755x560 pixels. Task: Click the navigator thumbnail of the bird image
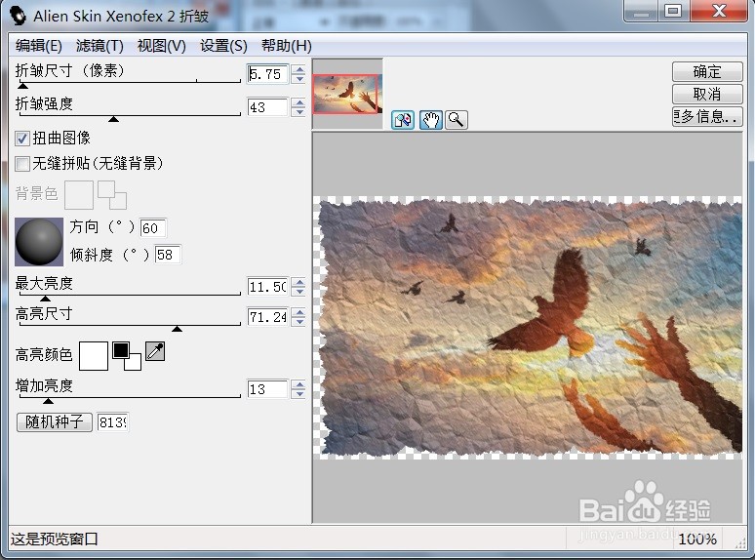[347, 94]
